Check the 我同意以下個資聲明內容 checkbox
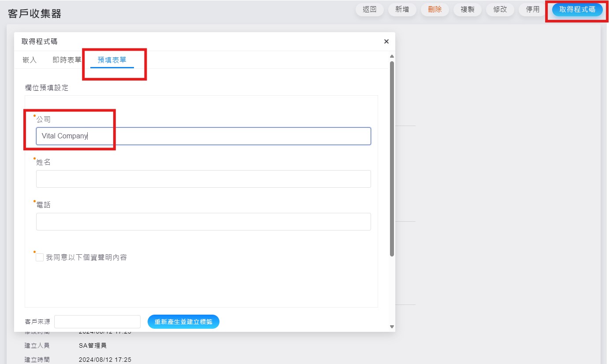Screen dimensions: 609x364 40,257
